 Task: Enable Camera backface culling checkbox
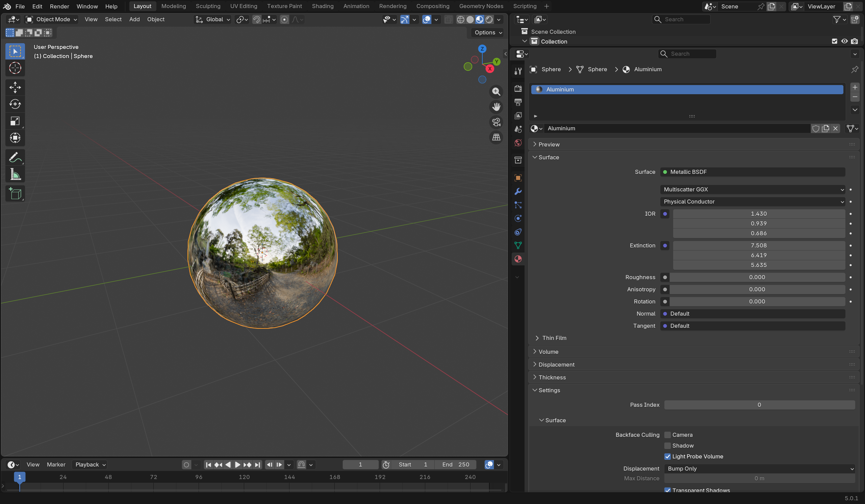[667, 435]
